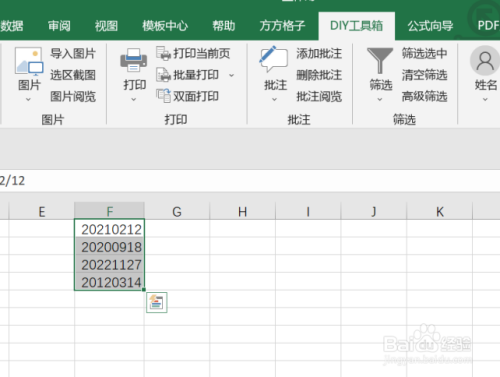Screen dimensions: 500x377
Task: Select cell containing 20221127
Action: [x=110, y=264]
